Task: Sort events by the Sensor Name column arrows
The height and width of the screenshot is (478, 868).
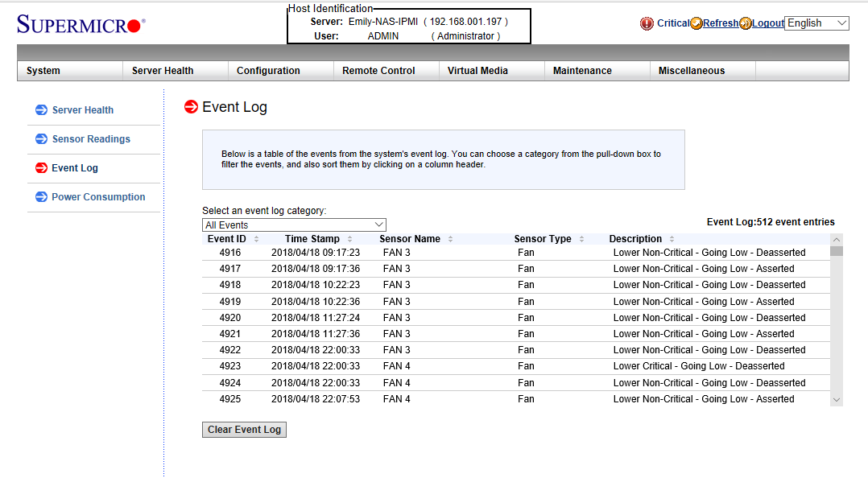Action: (x=450, y=239)
